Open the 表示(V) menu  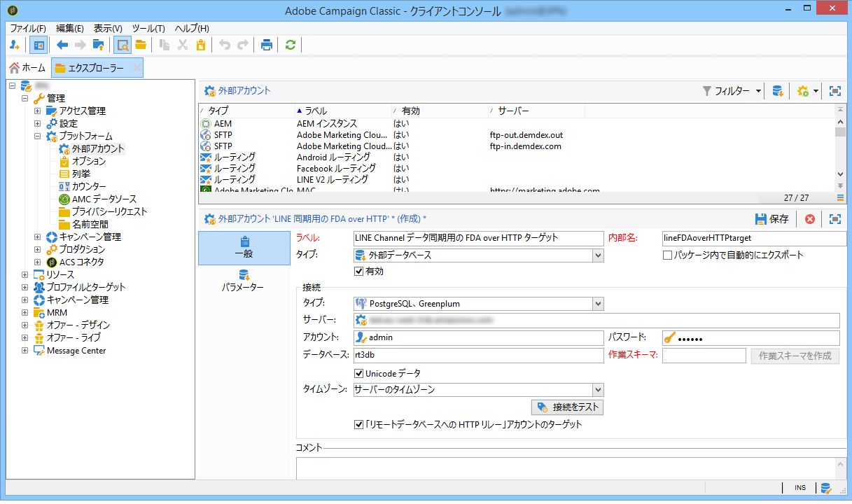108,28
